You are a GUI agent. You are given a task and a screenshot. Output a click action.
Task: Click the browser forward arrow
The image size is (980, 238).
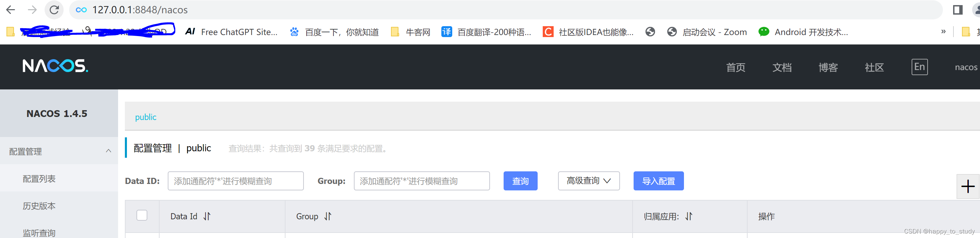click(32, 10)
